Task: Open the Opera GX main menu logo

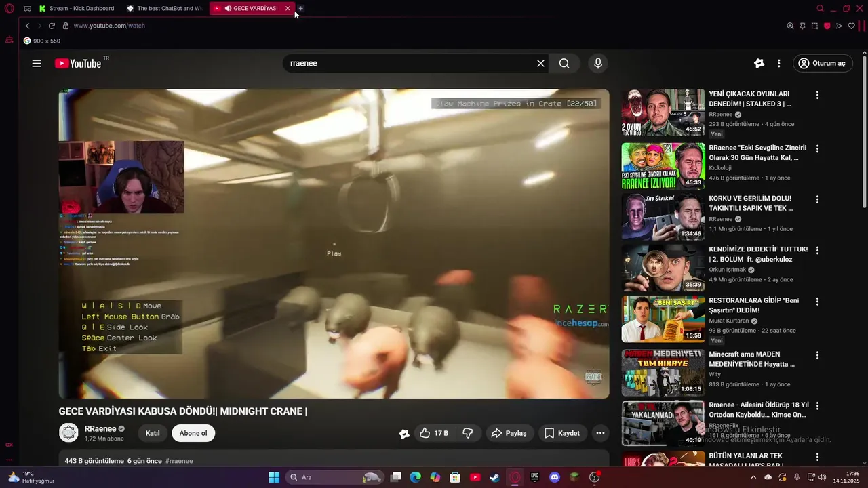Action: [9, 8]
